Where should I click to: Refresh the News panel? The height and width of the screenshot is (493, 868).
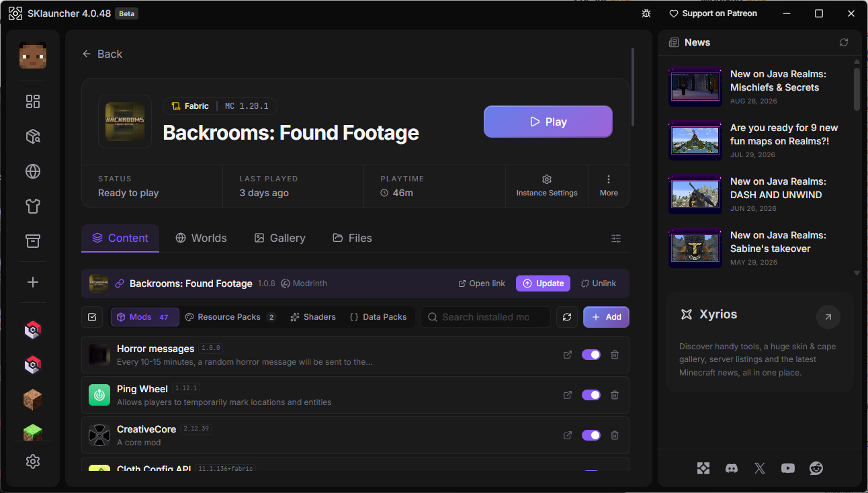click(844, 42)
